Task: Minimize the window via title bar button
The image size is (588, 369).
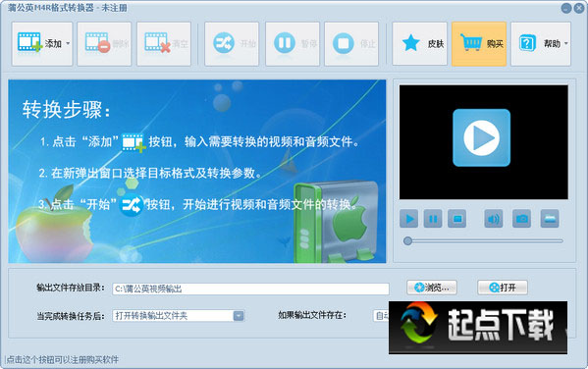Action: pos(566,8)
